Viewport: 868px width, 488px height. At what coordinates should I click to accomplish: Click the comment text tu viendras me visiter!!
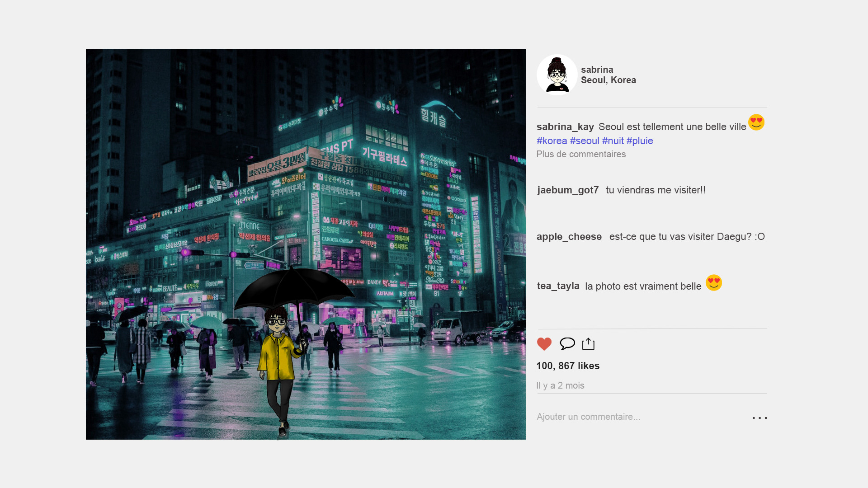656,190
